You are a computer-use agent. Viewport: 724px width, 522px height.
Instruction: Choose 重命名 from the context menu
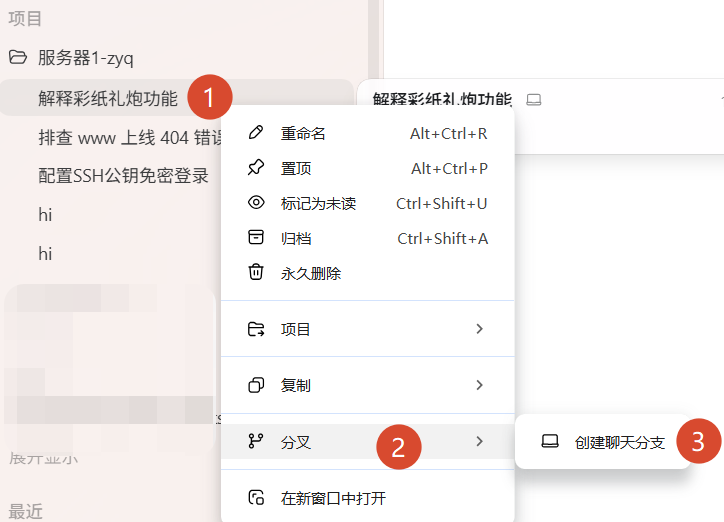(368, 133)
